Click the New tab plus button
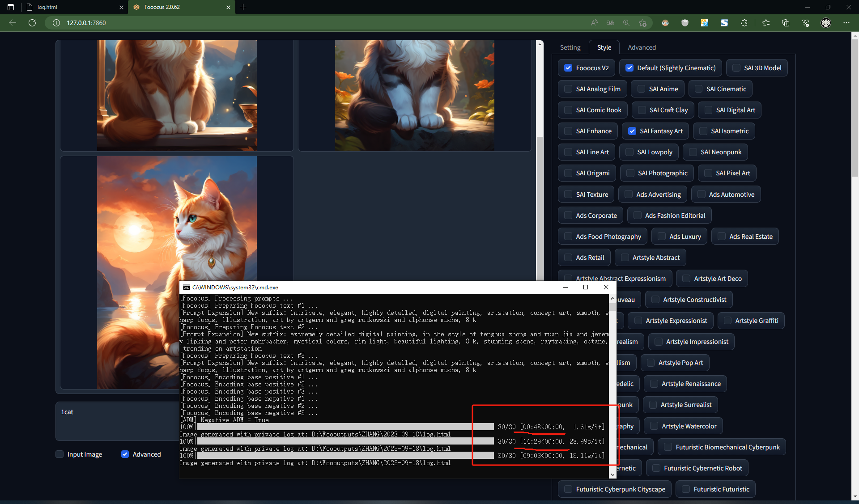Screen dimensions: 859x504 [x=243, y=7]
